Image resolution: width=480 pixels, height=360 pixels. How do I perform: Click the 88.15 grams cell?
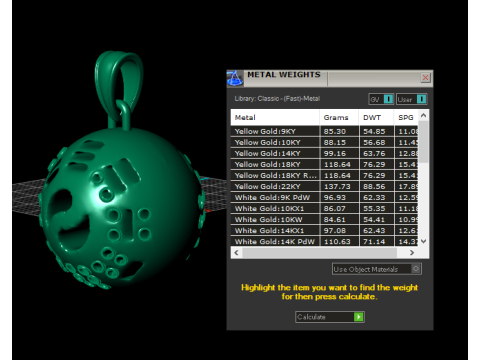pyautogui.click(x=339, y=142)
